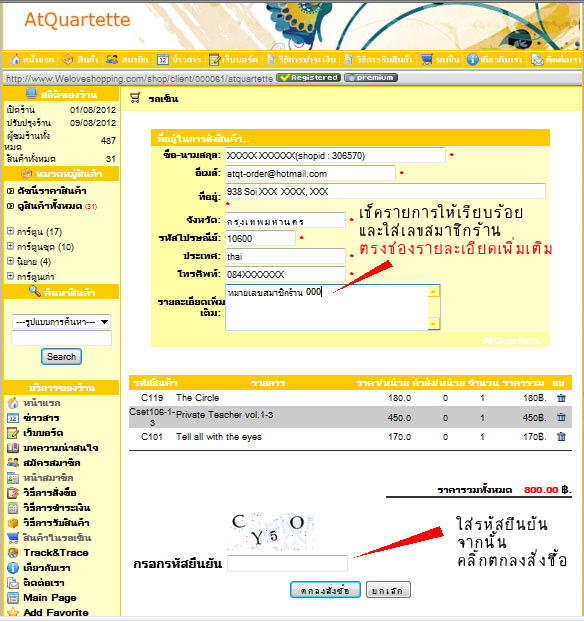584x622 pixels.
Task: Click the sidebar how-to-order icon
Action: click(x=13, y=493)
